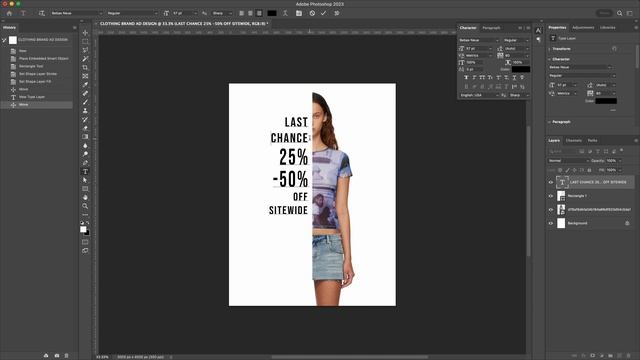Select the Hand tool
640x360 pixels.
point(85,197)
